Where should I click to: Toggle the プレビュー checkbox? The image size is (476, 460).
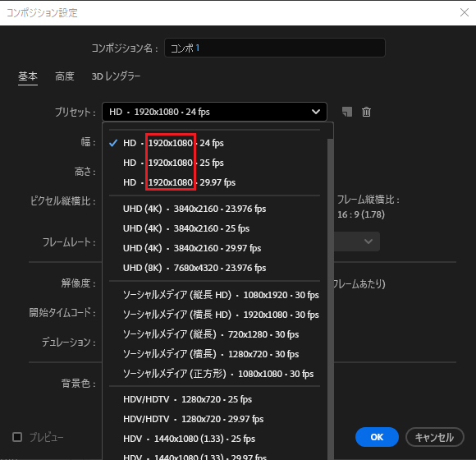click(x=17, y=437)
